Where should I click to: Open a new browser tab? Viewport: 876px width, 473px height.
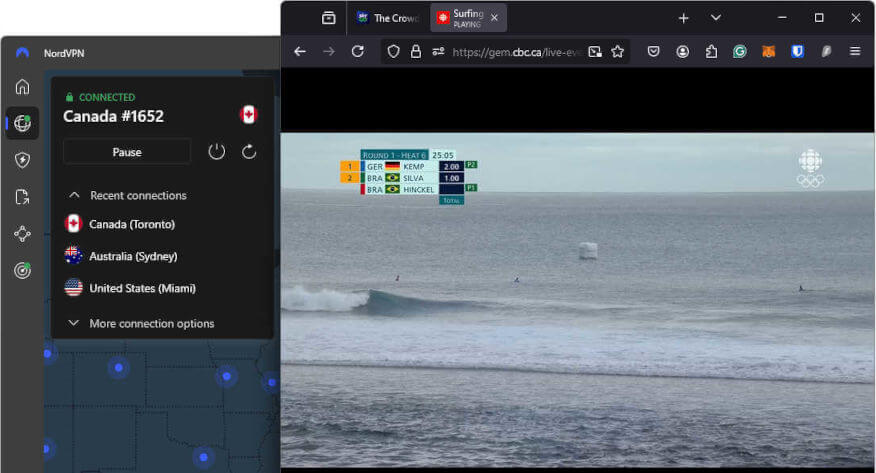coord(683,18)
